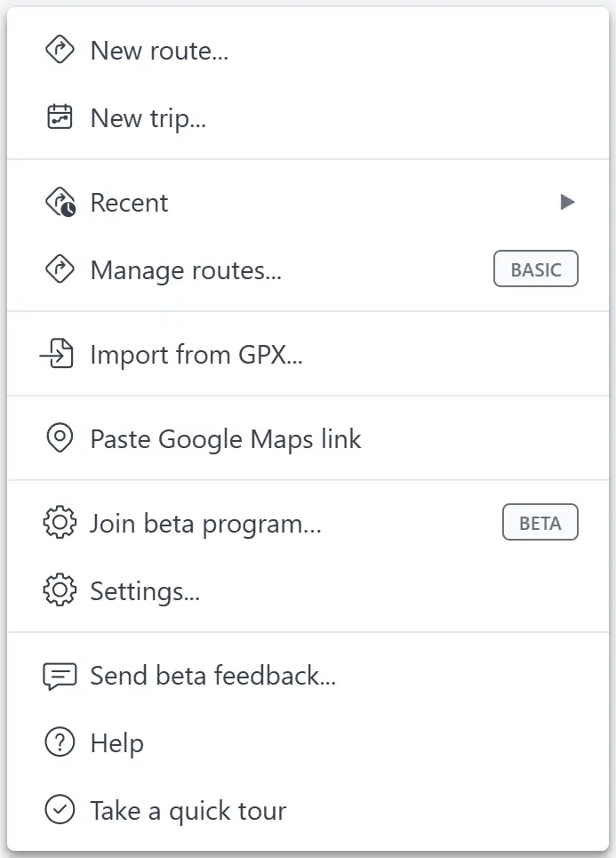Click the New route diamond arrow icon

(x=60, y=50)
